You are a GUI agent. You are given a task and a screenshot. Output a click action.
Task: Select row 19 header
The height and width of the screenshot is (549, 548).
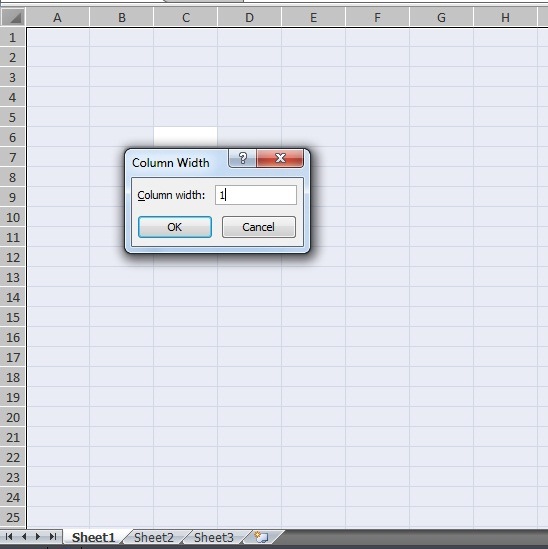pos(13,397)
